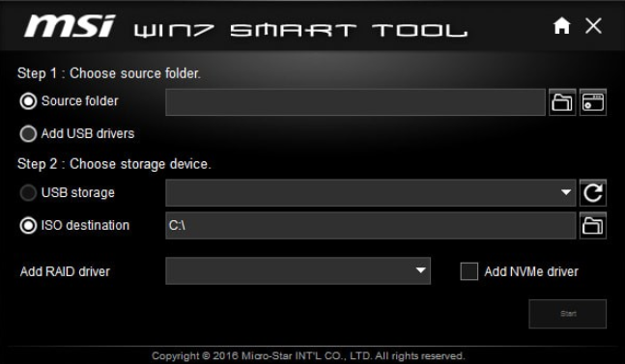Click the MSI logo
Viewport: 625px width, 364px height.
tap(70, 26)
